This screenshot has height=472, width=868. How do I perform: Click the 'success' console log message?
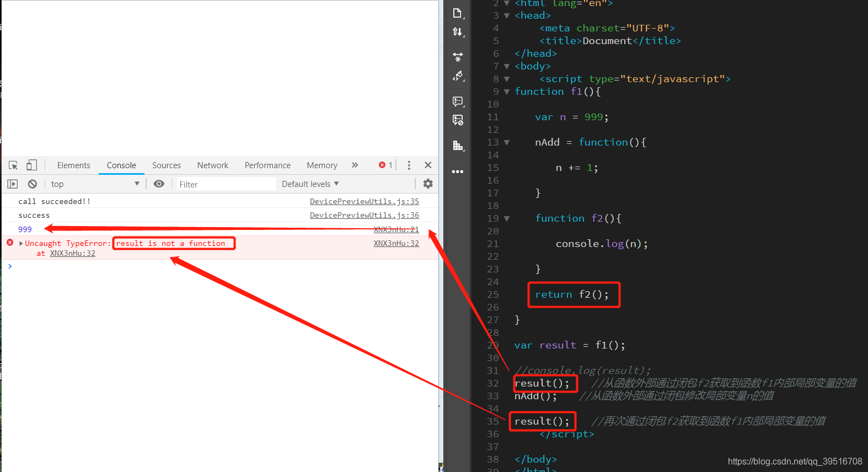point(34,215)
